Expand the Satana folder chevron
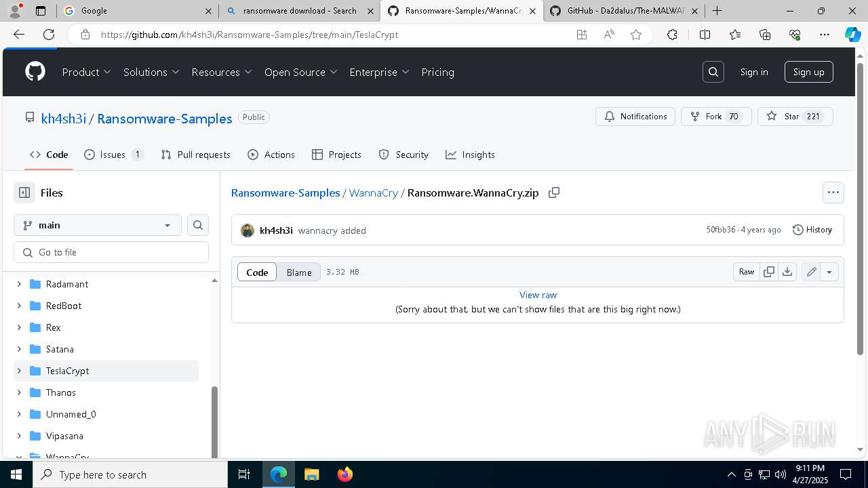868x488 pixels. (19, 349)
